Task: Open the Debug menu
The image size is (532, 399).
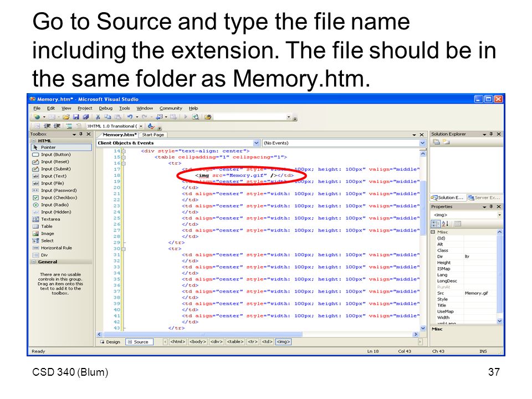Action: 105,108
